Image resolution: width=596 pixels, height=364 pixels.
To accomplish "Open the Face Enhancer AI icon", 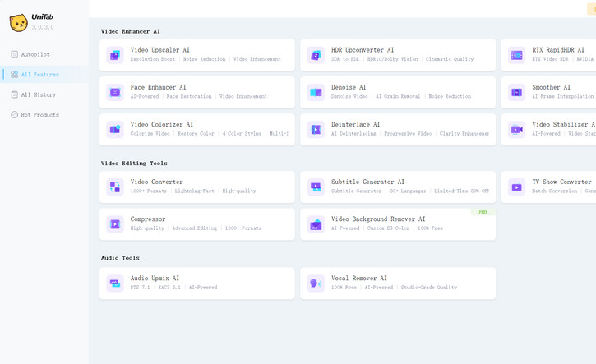I will click(115, 92).
